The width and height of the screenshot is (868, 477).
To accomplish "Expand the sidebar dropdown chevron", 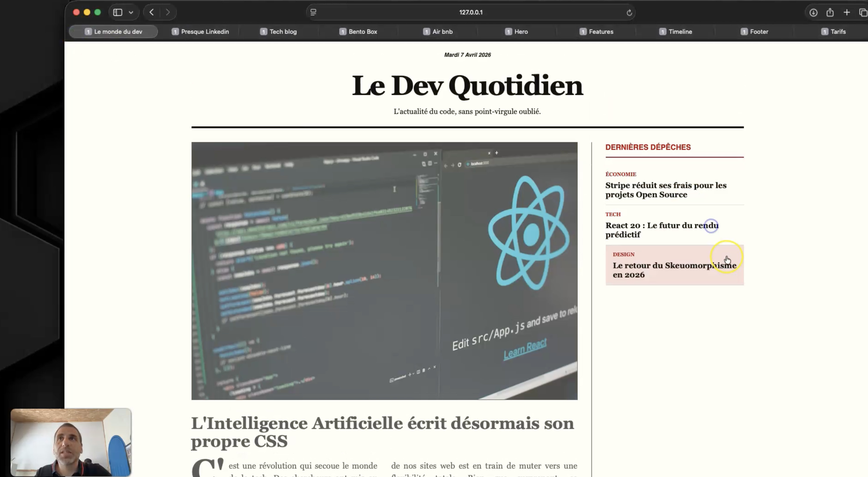I will [131, 13].
